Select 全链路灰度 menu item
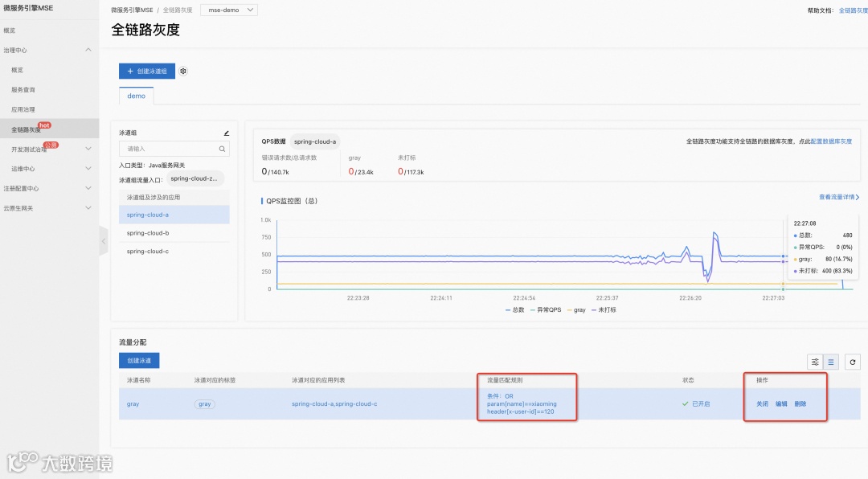 coord(26,129)
